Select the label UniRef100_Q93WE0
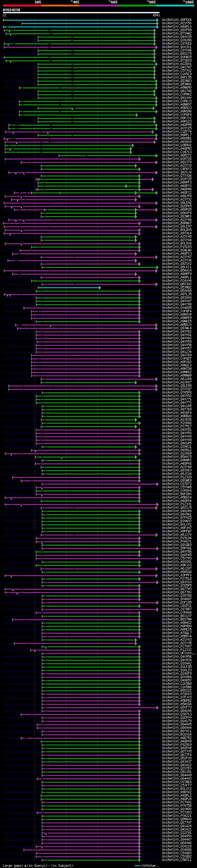197x868 pixels. pos(177,216)
